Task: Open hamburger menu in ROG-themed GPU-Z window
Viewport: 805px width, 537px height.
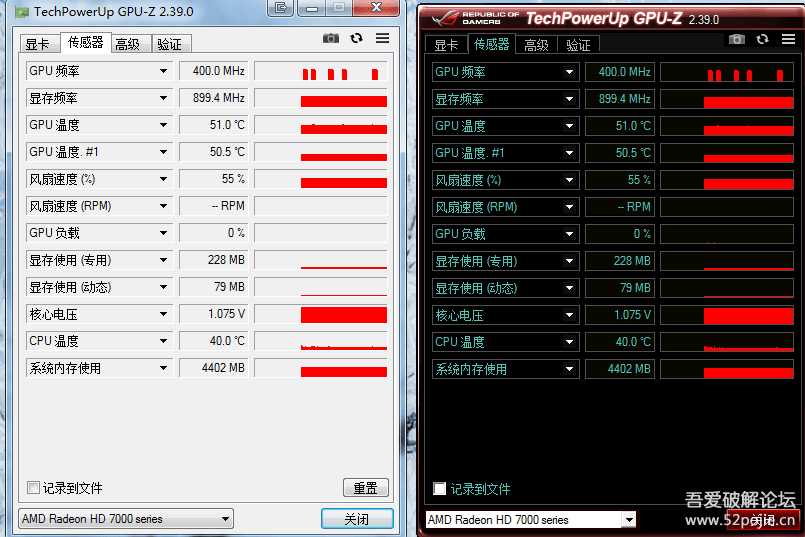Action: [x=789, y=39]
